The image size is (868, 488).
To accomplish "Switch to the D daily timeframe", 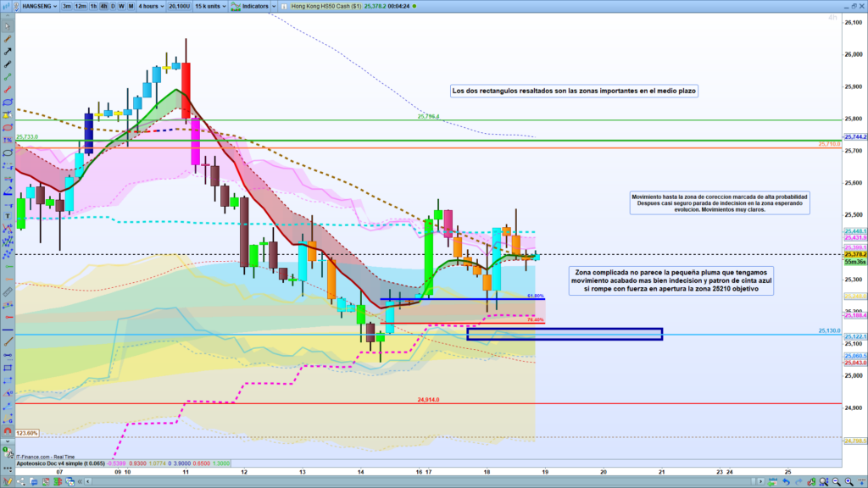I will 113,6.
